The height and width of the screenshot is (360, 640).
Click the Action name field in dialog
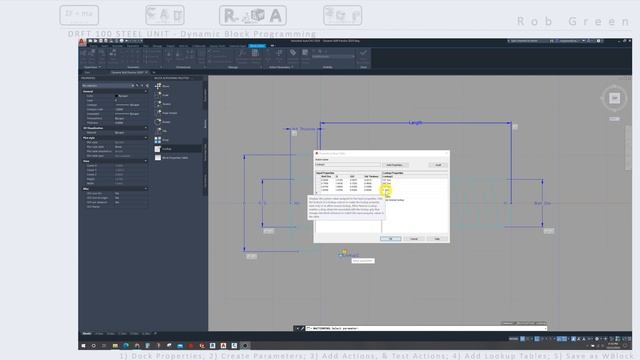(x=347, y=164)
